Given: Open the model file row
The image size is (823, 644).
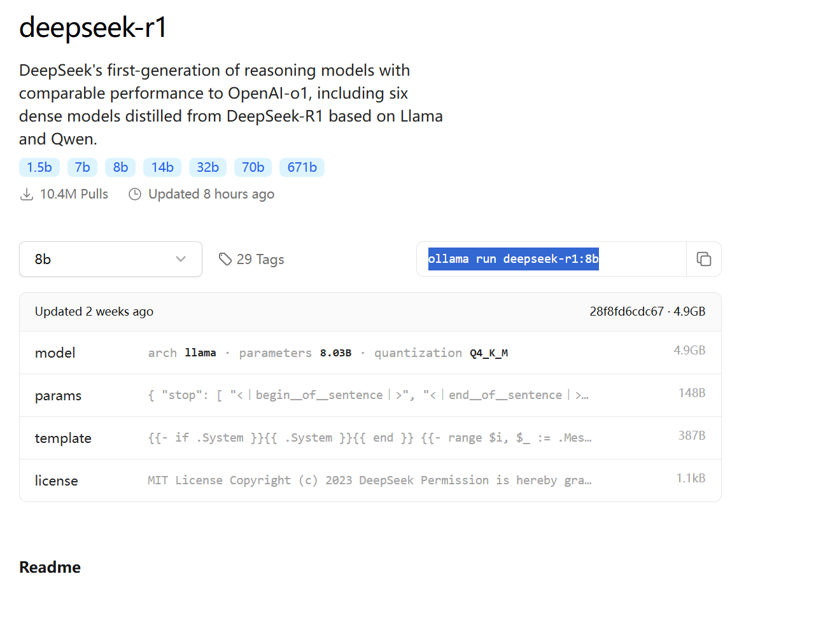Looking at the screenshot, I should 370,353.
